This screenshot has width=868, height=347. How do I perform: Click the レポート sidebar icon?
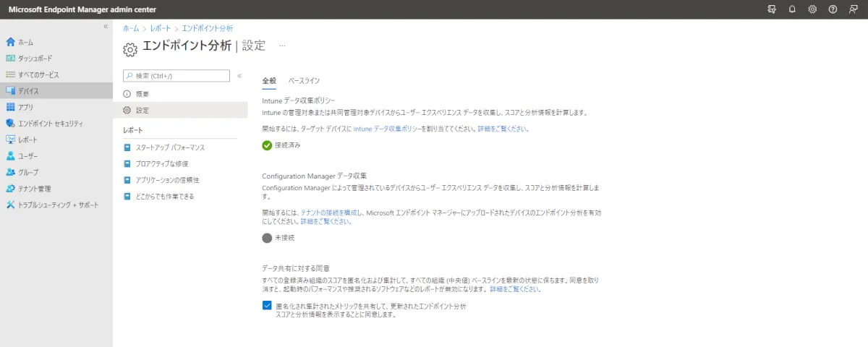(x=10, y=140)
